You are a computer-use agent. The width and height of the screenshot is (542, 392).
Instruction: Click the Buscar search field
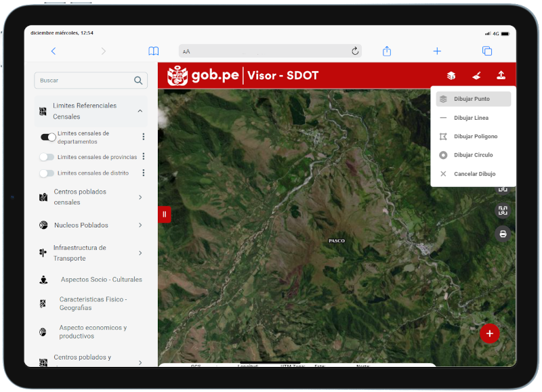tap(85, 81)
